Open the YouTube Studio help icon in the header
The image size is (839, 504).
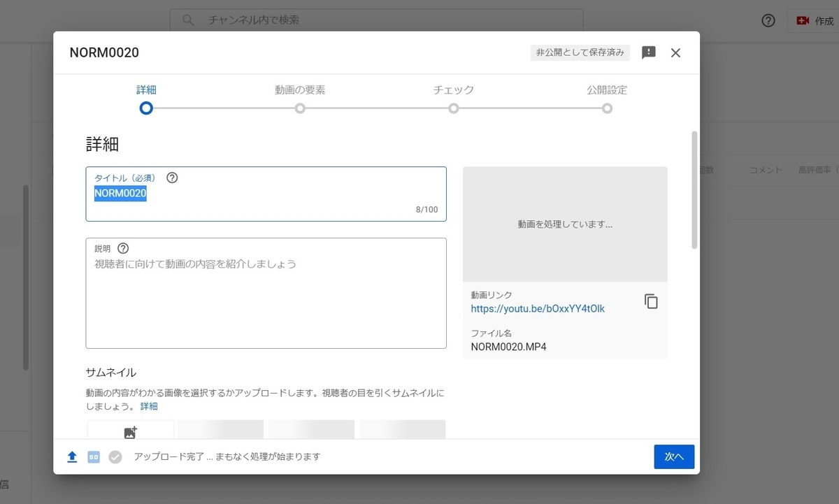(768, 20)
